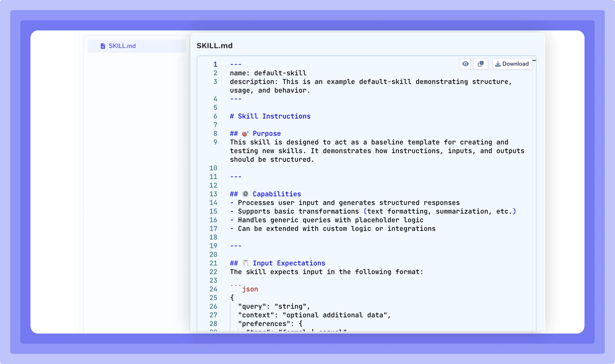Screen dimensions: 615x364
Task: Click 'Can be extended with custom logic' line
Action: pyautogui.click(x=333, y=229)
